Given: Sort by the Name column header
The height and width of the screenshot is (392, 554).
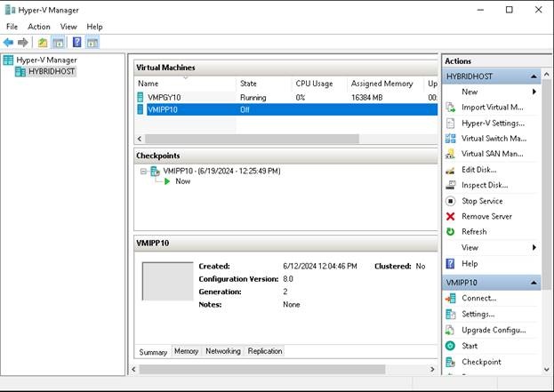Looking at the screenshot, I should pos(185,84).
